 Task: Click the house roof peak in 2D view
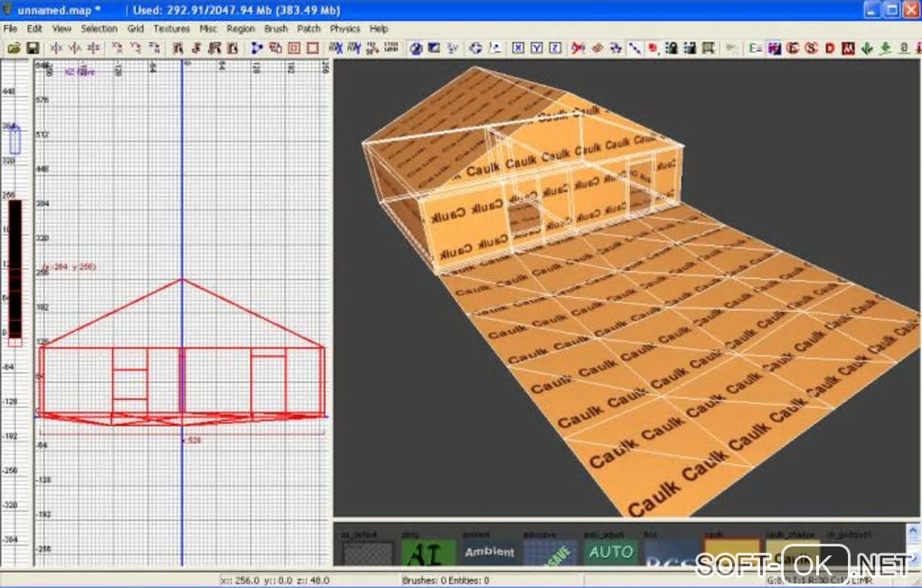pyautogui.click(x=182, y=279)
